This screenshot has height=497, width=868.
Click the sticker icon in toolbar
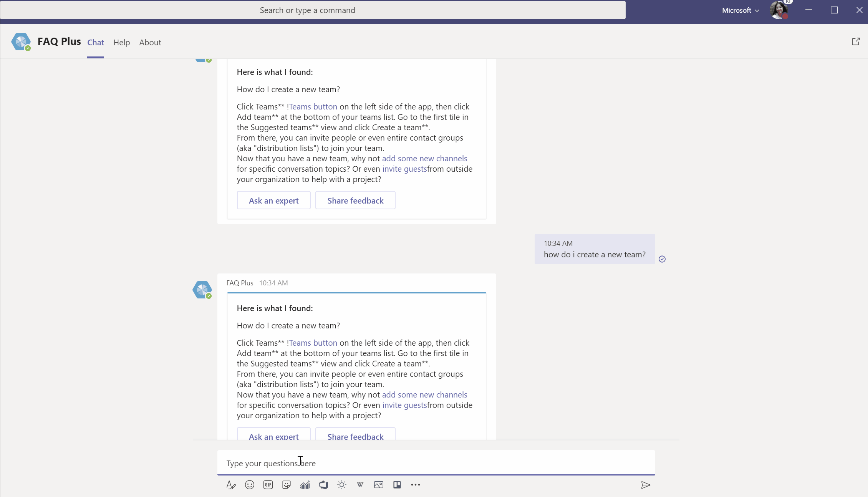click(x=286, y=484)
